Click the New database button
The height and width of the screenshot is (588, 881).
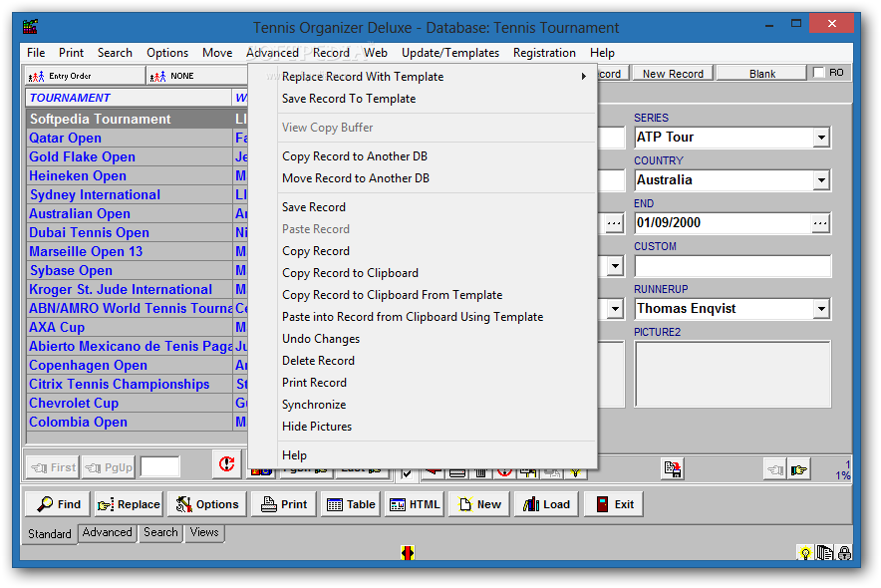click(x=479, y=504)
